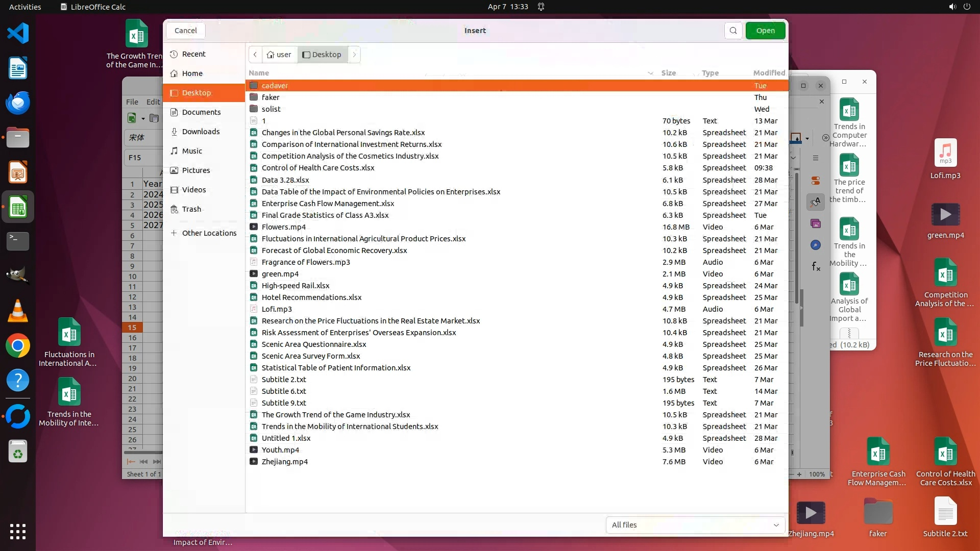The width and height of the screenshot is (980, 551).
Task: Open Other Locations in sidebar
Action: [x=209, y=233]
